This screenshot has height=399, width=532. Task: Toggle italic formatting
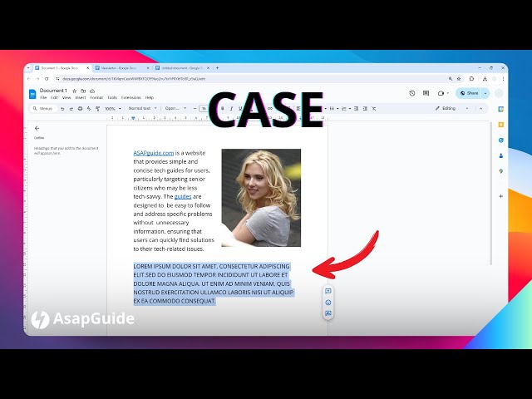(x=231, y=109)
